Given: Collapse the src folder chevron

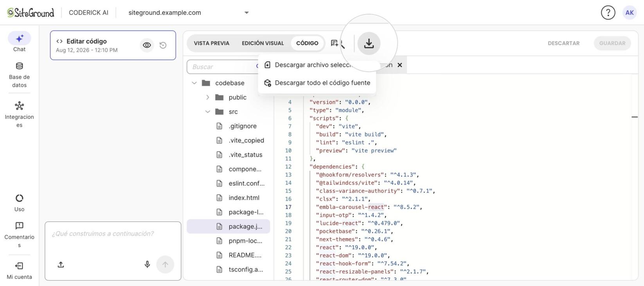Looking at the screenshot, I should point(208,112).
